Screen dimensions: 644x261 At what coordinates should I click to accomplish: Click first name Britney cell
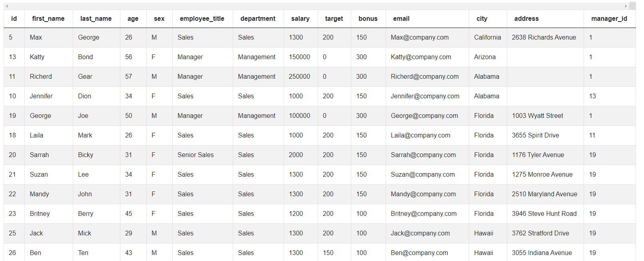(x=49, y=214)
